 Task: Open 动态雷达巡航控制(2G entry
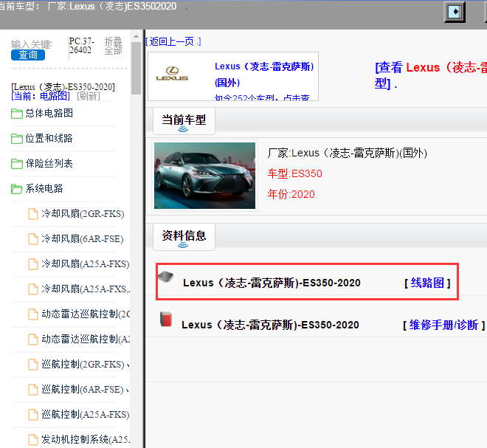tap(86, 314)
